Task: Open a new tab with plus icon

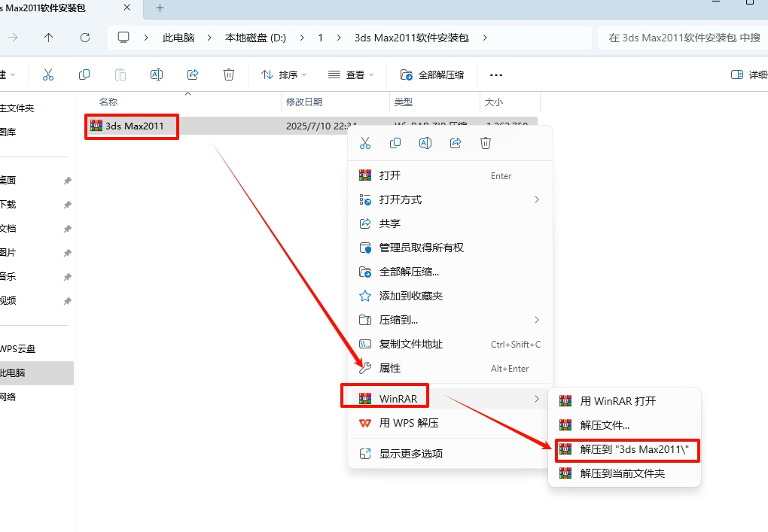Action: coord(160,8)
